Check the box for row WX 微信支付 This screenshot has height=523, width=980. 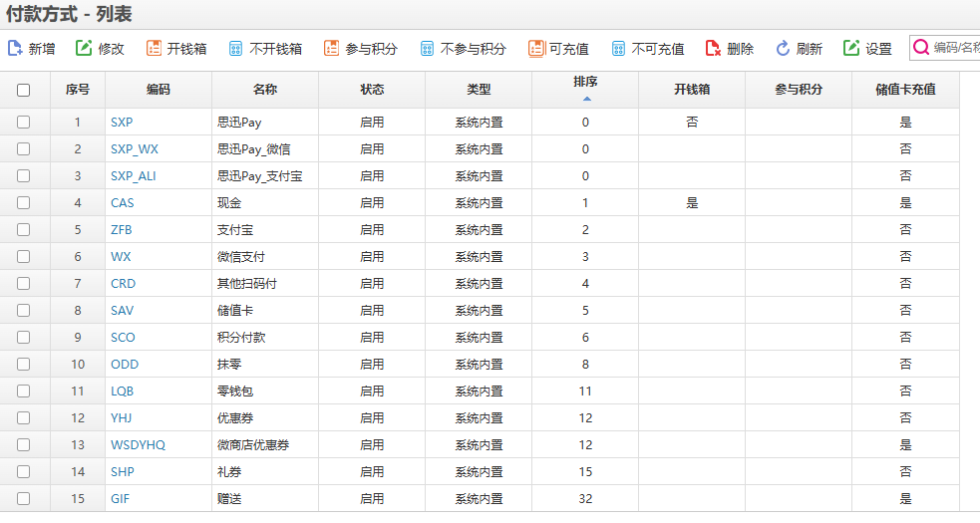(x=24, y=256)
